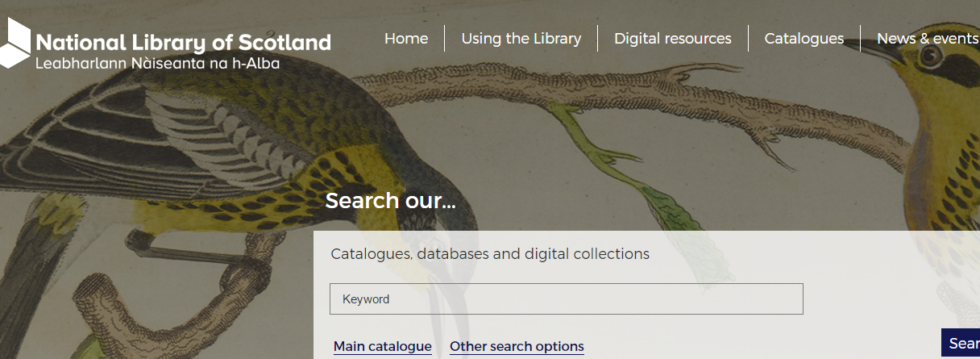
Task: Focus the Keyword search field
Action: click(566, 298)
